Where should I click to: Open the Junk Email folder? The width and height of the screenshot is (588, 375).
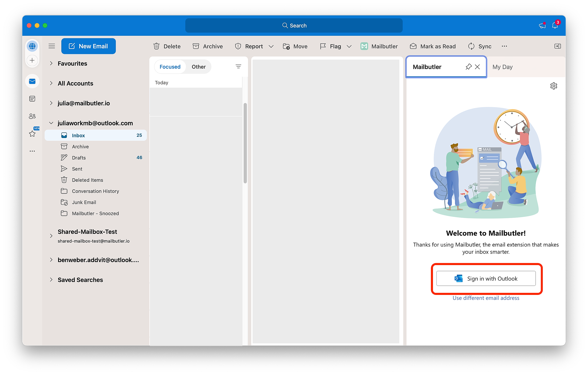[96, 202]
